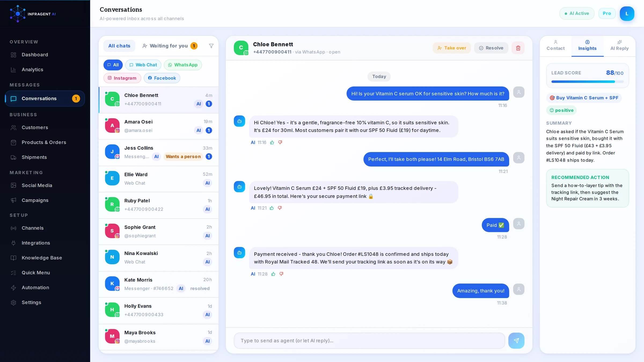Screen dimensions: 644x362
Task: Open Quick Menu in sidebar
Action: tap(45, 273)
